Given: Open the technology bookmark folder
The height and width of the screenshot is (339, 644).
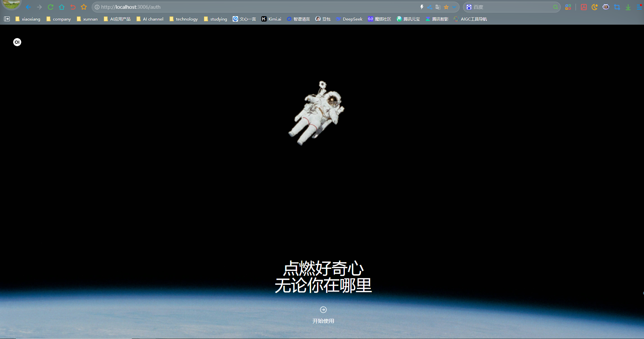Looking at the screenshot, I should (x=183, y=19).
